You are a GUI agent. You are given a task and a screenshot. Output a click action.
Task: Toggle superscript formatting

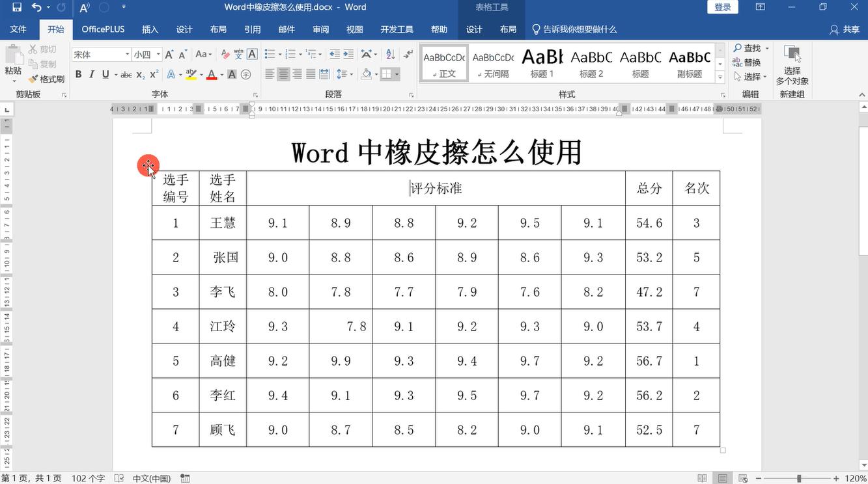[x=154, y=75]
